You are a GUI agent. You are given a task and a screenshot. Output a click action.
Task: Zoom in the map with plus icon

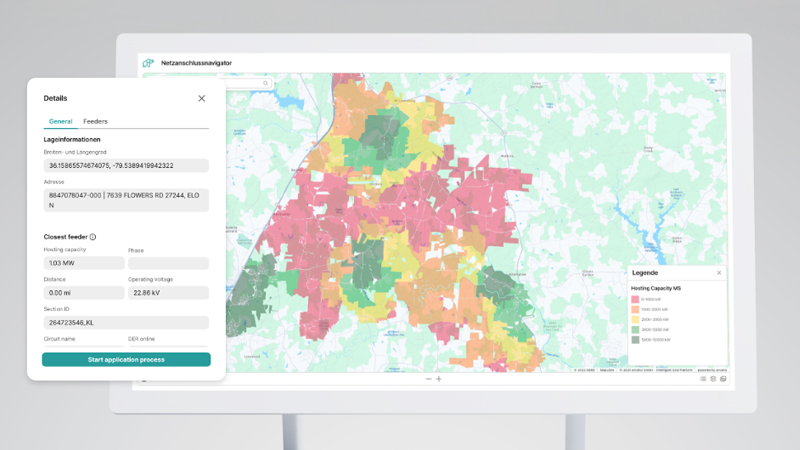click(x=439, y=379)
